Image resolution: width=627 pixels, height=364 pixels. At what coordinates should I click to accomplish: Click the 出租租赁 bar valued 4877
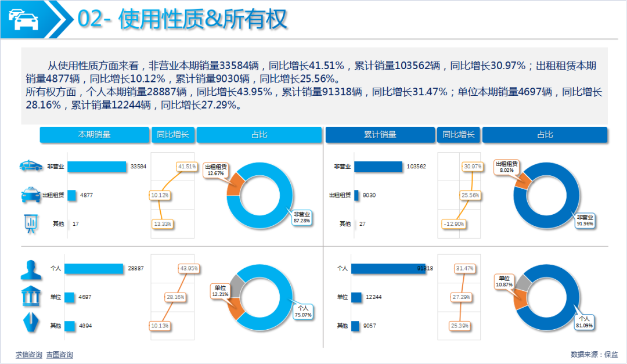click(71, 195)
